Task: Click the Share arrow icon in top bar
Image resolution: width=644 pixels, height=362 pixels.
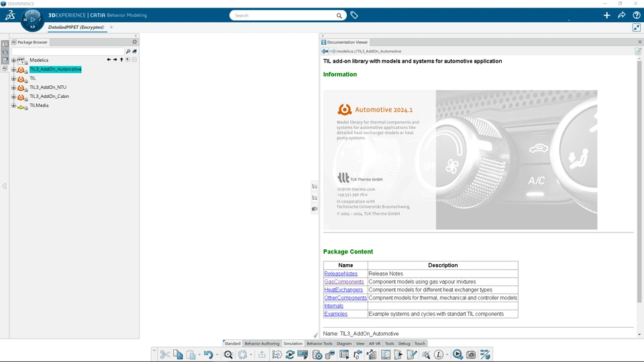Action: tap(621, 15)
